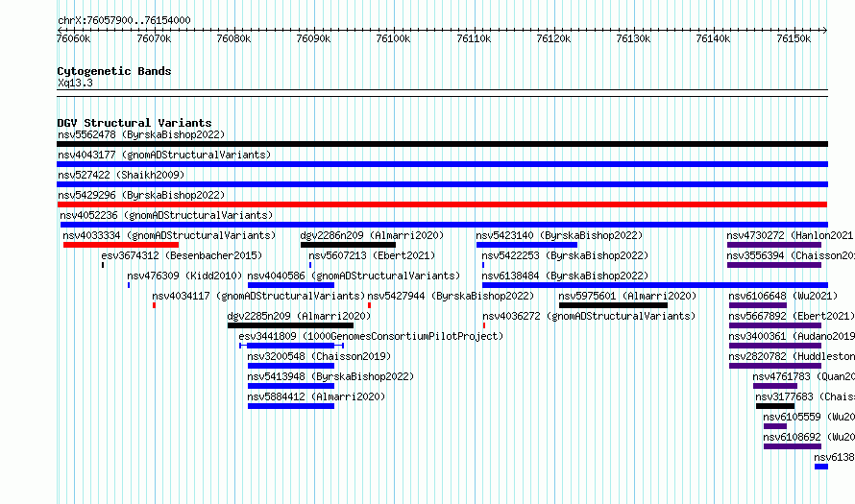This screenshot has width=855, height=504.
Task: Open the nsv6106648 (Wu2021) label
Action: [783, 296]
